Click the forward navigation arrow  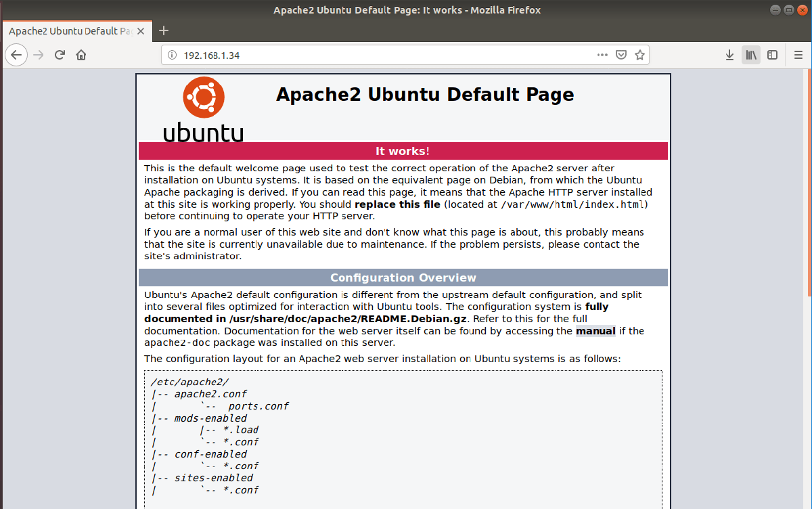pos(38,55)
